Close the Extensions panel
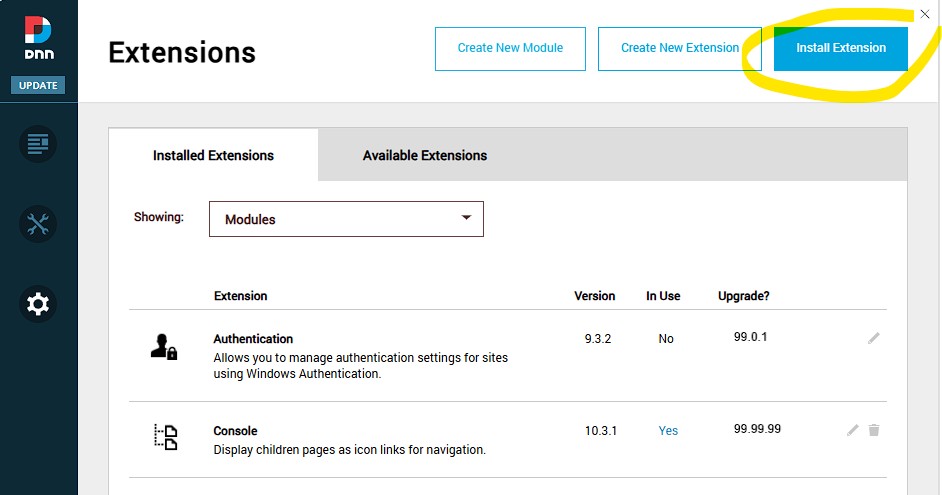Viewport: 942px width, 495px height. (925, 14)
